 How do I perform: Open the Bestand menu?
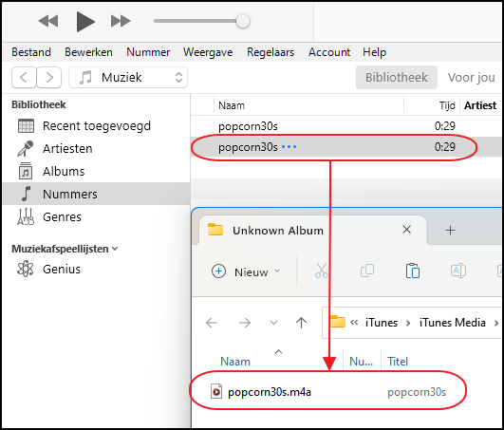(31, 52)
